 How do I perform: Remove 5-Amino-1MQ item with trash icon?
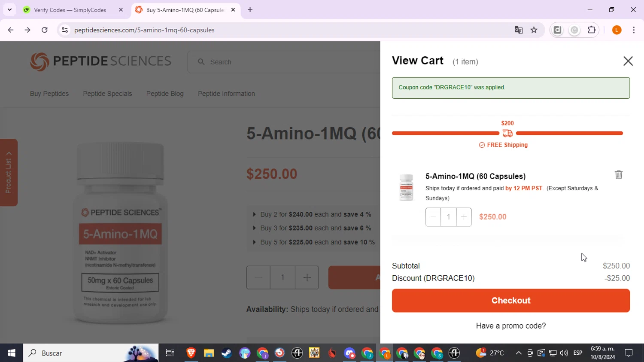click(619, 174)
